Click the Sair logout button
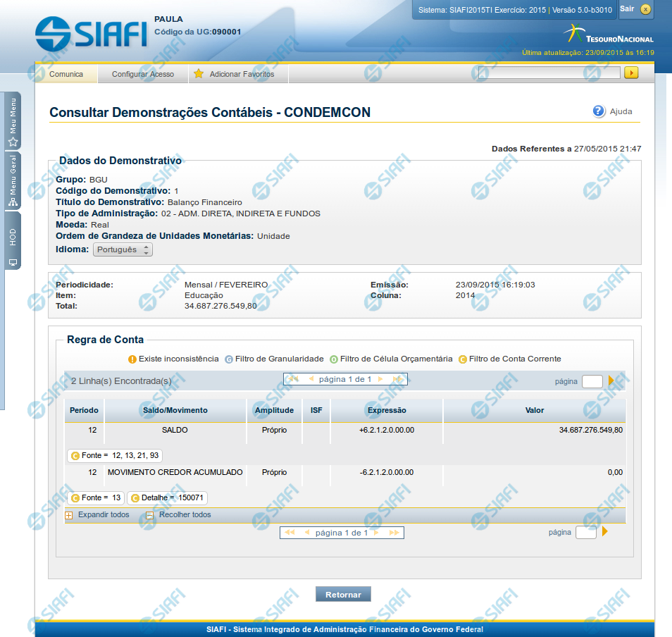The height and width of the screenshot is (637, 672). (x=627, y=8)
